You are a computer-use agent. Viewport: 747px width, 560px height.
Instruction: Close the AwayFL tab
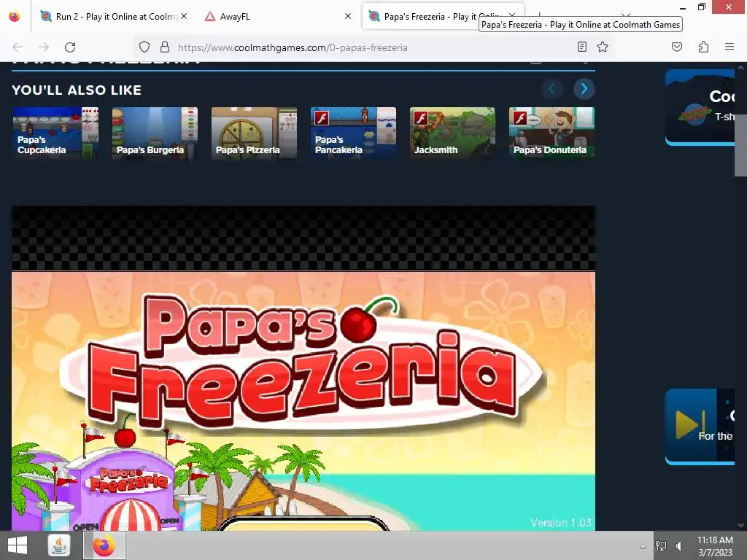(348, 17)
